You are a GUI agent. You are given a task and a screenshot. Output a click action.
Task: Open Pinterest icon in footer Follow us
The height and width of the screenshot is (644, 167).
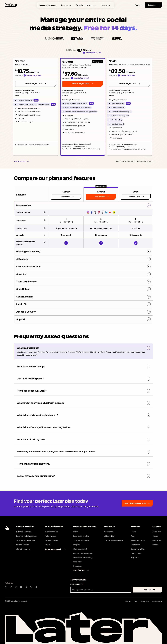pyautogui.click(x=31, y=587)
